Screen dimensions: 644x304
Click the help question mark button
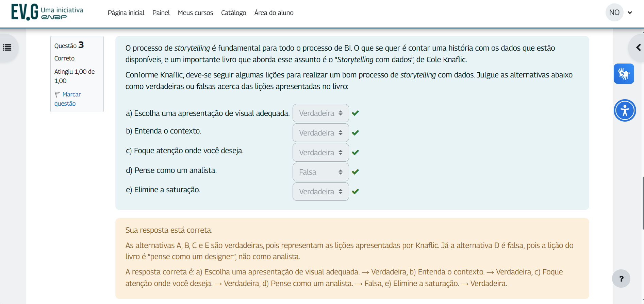621,279
